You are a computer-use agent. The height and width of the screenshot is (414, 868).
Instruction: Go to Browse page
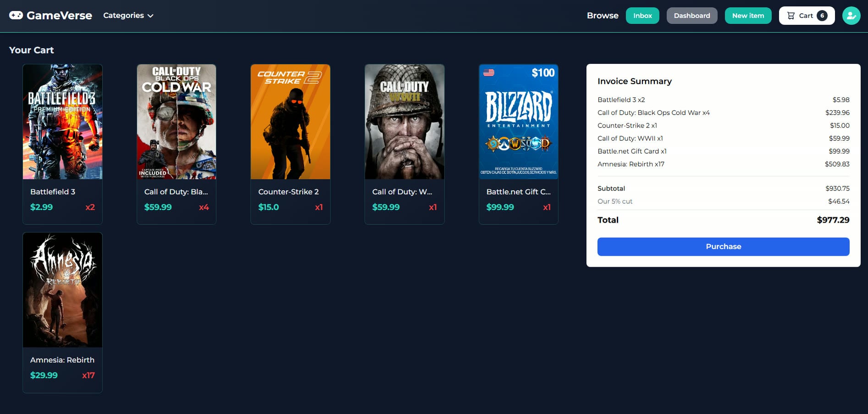tap(603, 16)
